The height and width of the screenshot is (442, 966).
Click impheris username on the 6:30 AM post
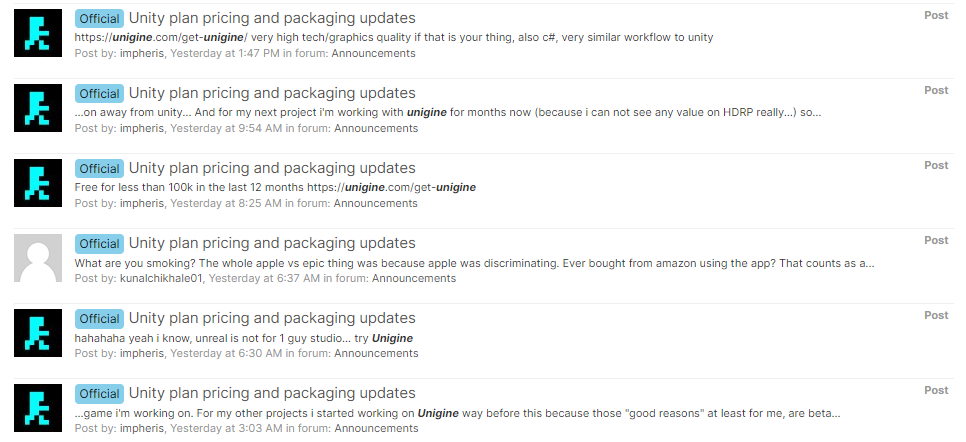click(x=142, y=353)
